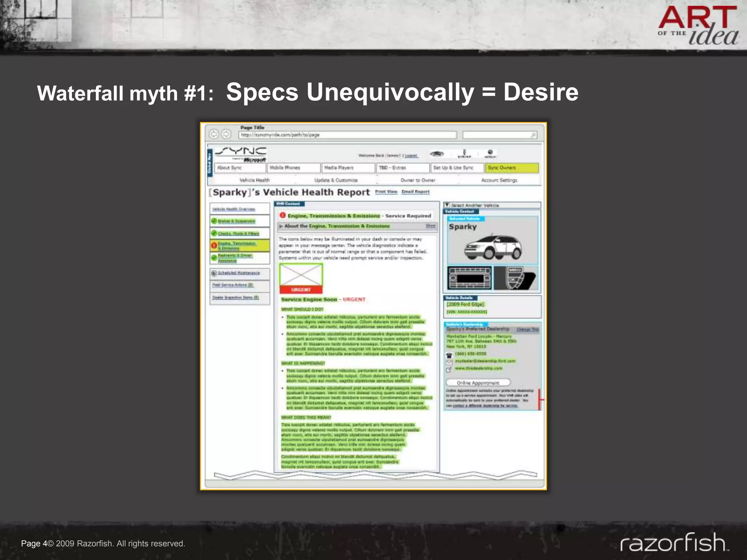Image resolution: width=747 pixels, height=560 pixels.
Task: Click the dealer email address link
Action: pos(485,361)
